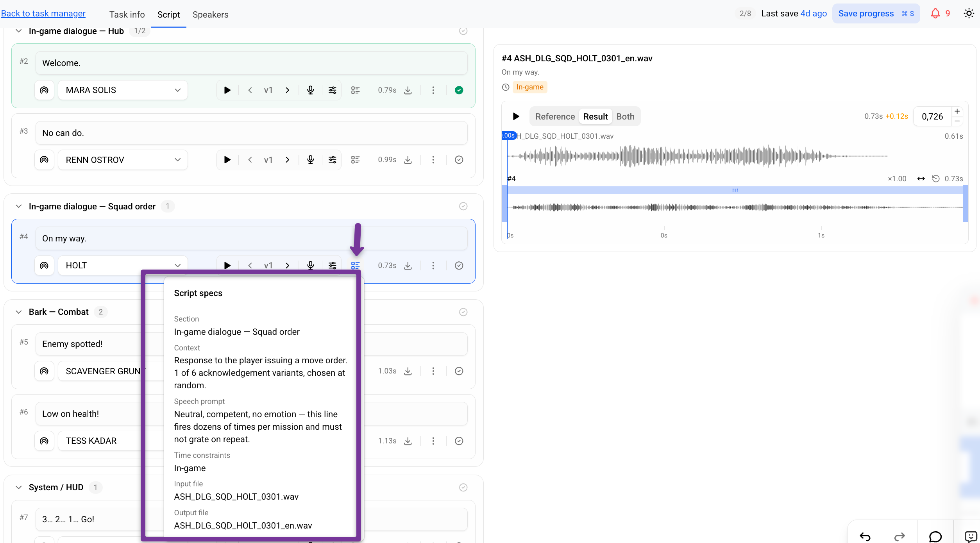Mark line #3 as approved
This screenshot has width=980, height=543.
[x=459, y=160]
